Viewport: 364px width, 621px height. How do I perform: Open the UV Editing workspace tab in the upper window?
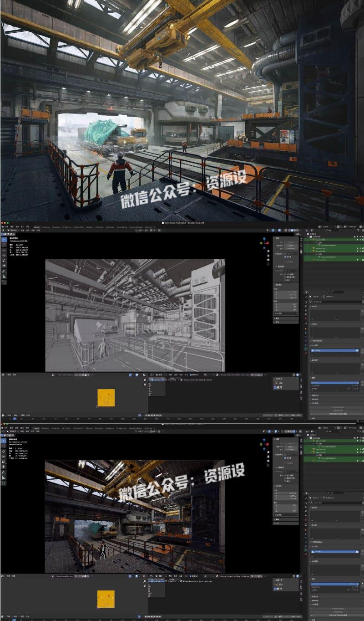coord(66,226)
